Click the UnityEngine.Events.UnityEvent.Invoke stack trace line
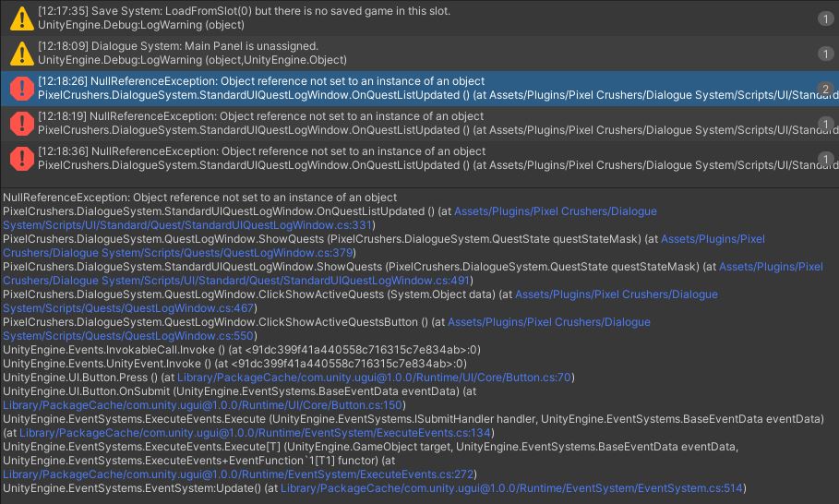 (x=234, y=364)
